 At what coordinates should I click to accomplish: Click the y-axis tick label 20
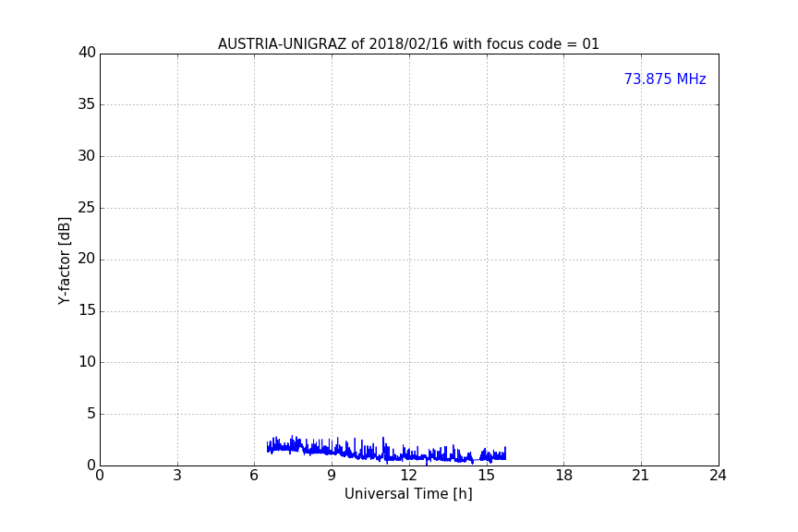[87, 259]
